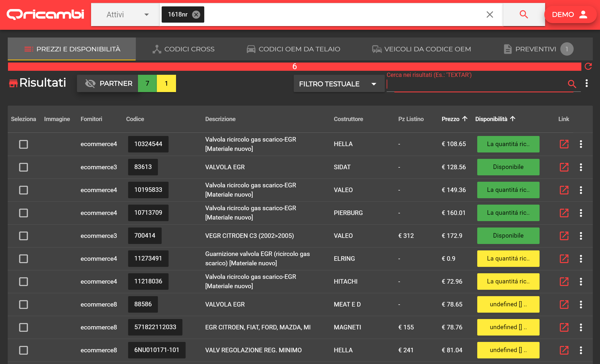This screenshot has height=364, width=600.
Task: Open external link for code 10195833
Action: [564, 190]
